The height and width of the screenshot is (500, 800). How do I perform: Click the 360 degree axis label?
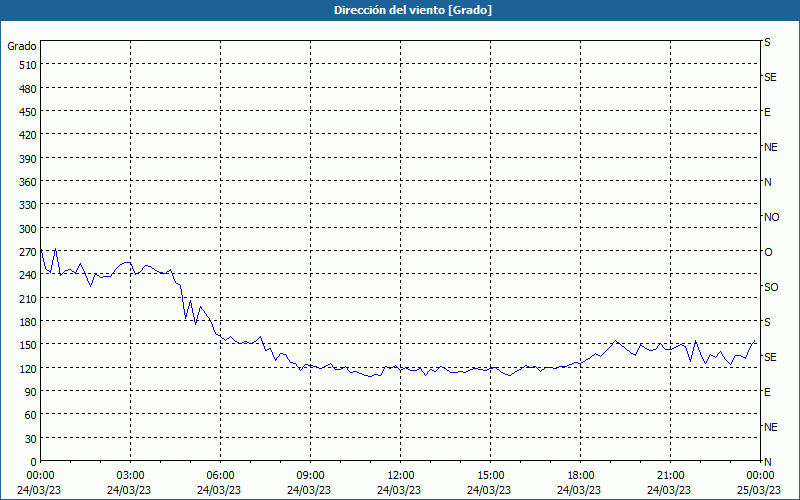coord(28,182)
